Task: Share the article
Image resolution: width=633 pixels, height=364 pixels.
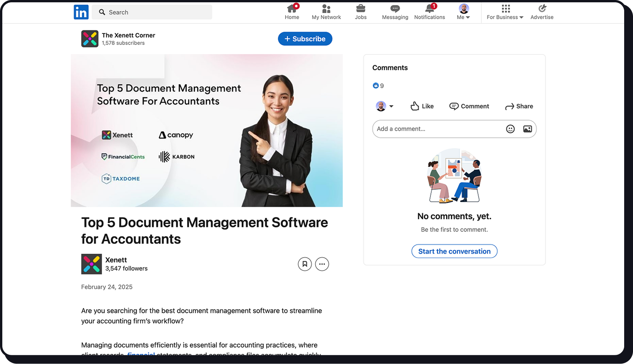Action: click(x=519, y=106)
